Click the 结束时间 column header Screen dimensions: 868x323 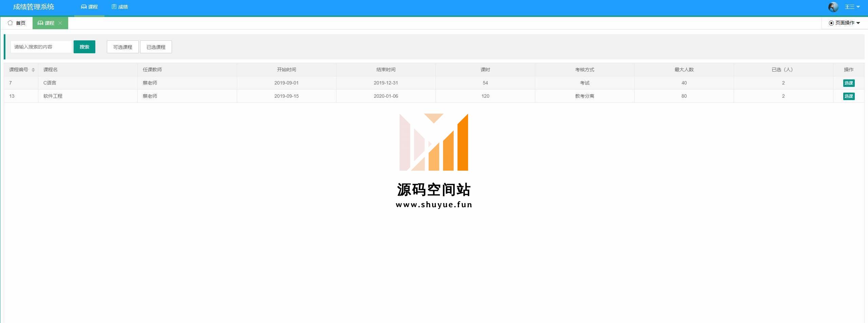coord(386,70)
